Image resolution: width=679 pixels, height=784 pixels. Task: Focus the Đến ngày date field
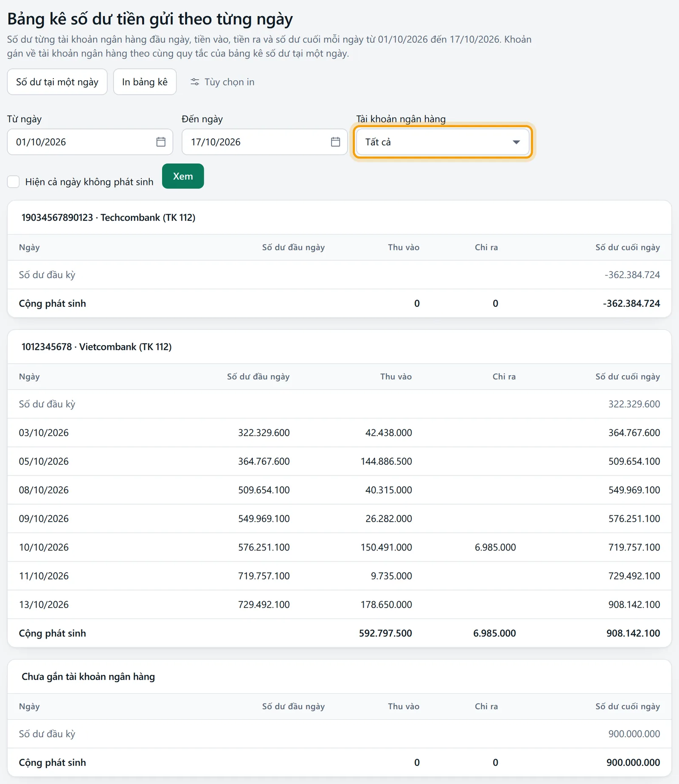264,142
